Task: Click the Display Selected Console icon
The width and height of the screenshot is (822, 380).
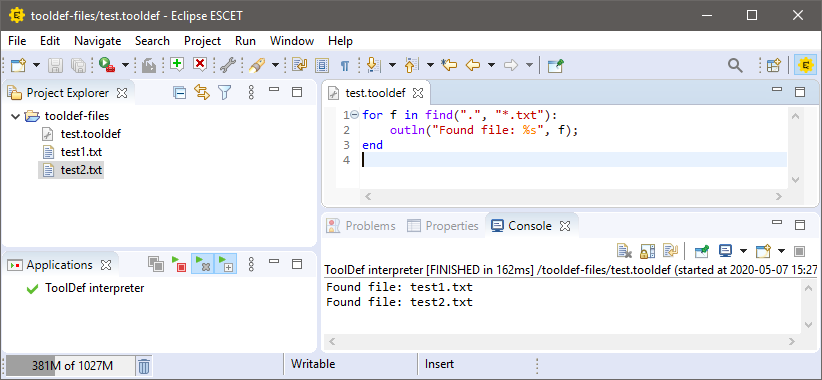Action: (x=726, y=252)
